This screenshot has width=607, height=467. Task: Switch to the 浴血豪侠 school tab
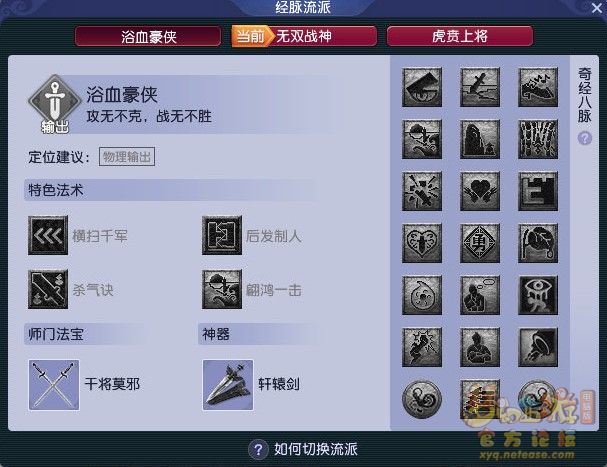pyautogui.click(x=148, y=36)
